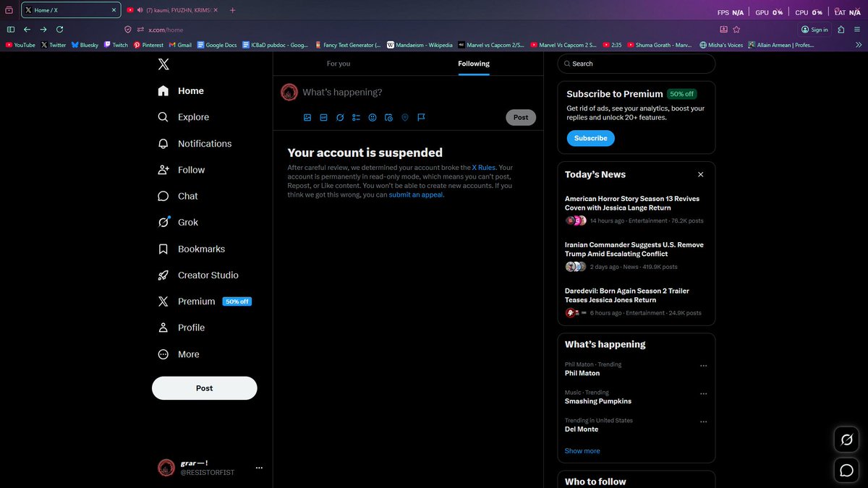868x488 pixels.
Task: Go to the Follow section
Action: (182, 170)
